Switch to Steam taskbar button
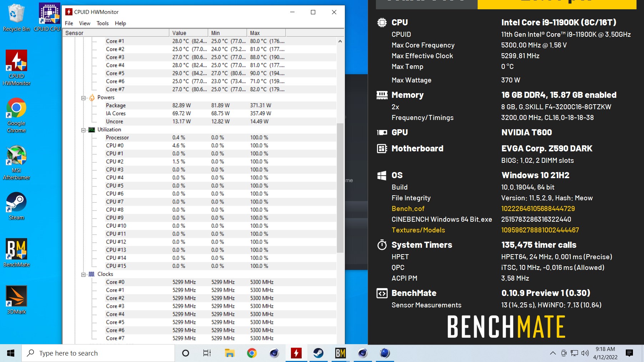Image resolution: width=644 pixels, height=362 pixels. 318,353
